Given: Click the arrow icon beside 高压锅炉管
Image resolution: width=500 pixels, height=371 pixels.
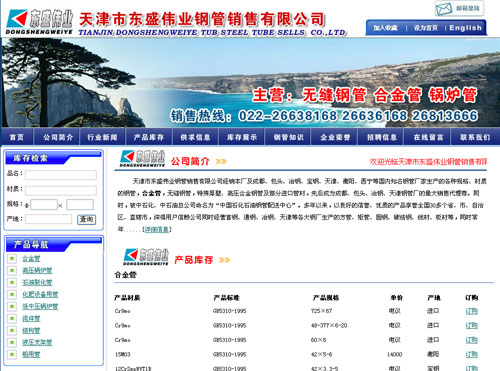Looking at the screenshot, I should pyautogui.click(x=12, y=270).
